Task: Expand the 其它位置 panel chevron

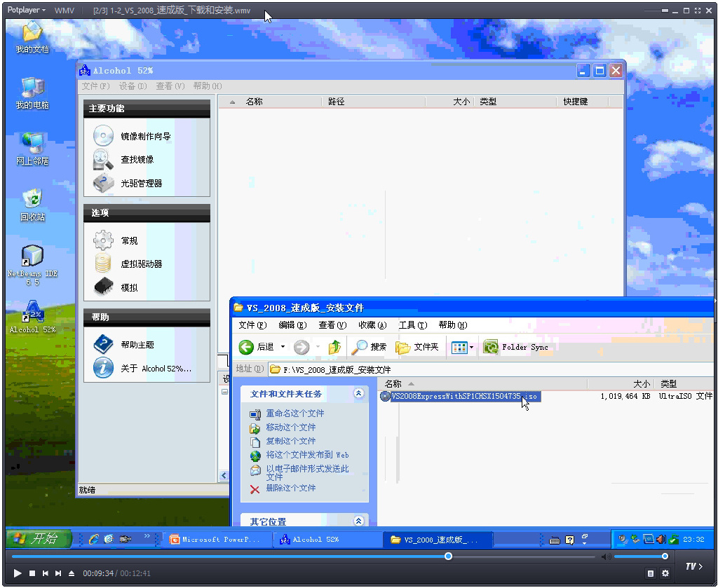Action: pyautogui.click(x=358, y=521)
